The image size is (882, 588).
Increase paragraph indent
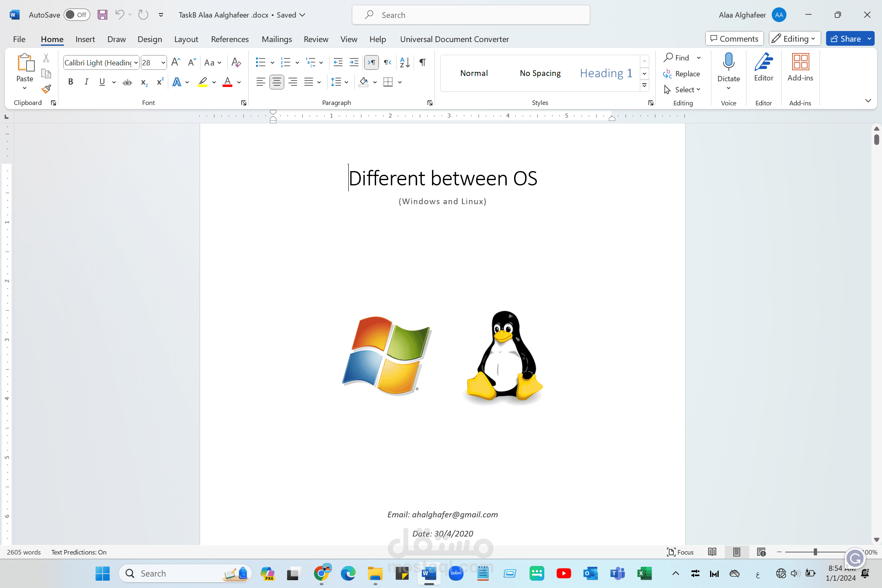tap(354, 62)
